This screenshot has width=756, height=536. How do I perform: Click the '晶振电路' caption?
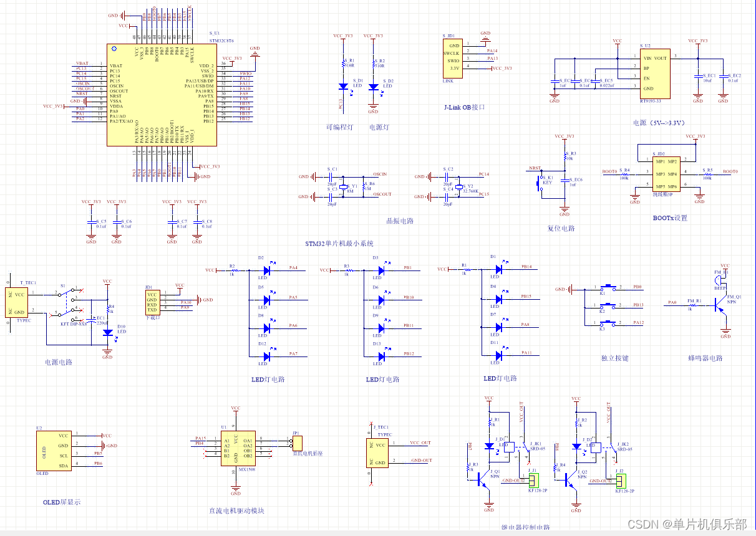400,221
